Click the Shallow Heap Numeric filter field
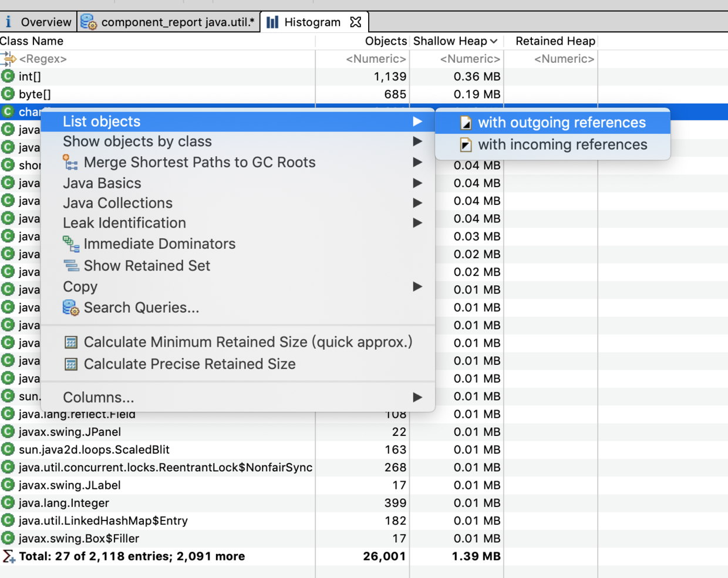This screenshot has width=728, height=578. point(457,59)
